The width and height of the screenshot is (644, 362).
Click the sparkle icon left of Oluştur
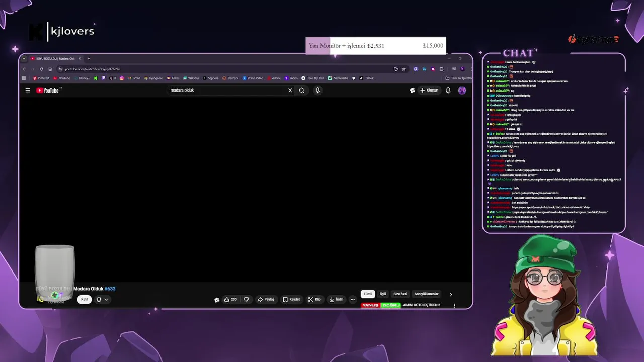(412, 90)
